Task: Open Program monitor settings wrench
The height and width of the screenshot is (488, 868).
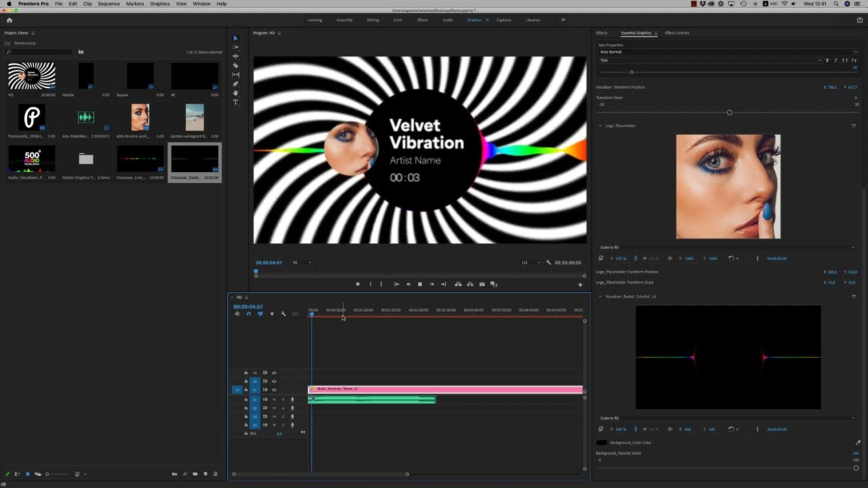Action: coord(549,262)
